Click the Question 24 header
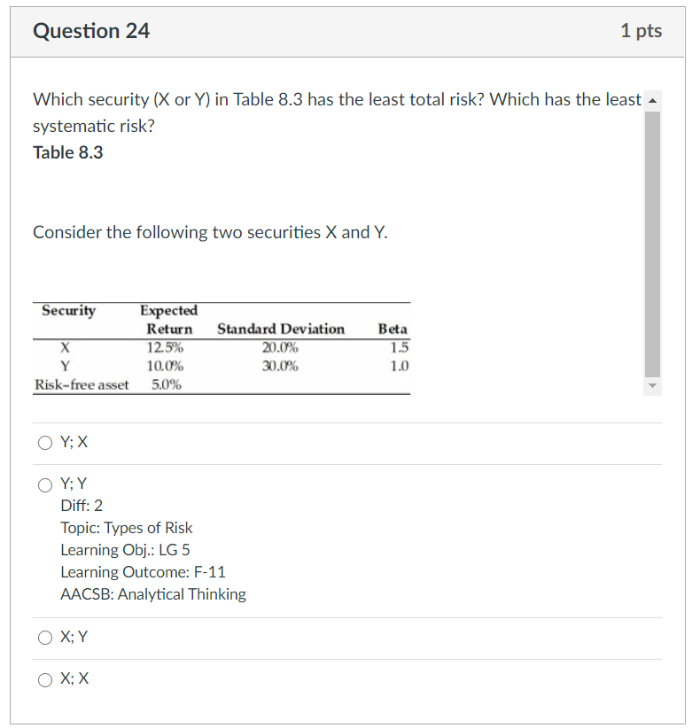This screenshot has height=728, width=700. tap(91, 30)
